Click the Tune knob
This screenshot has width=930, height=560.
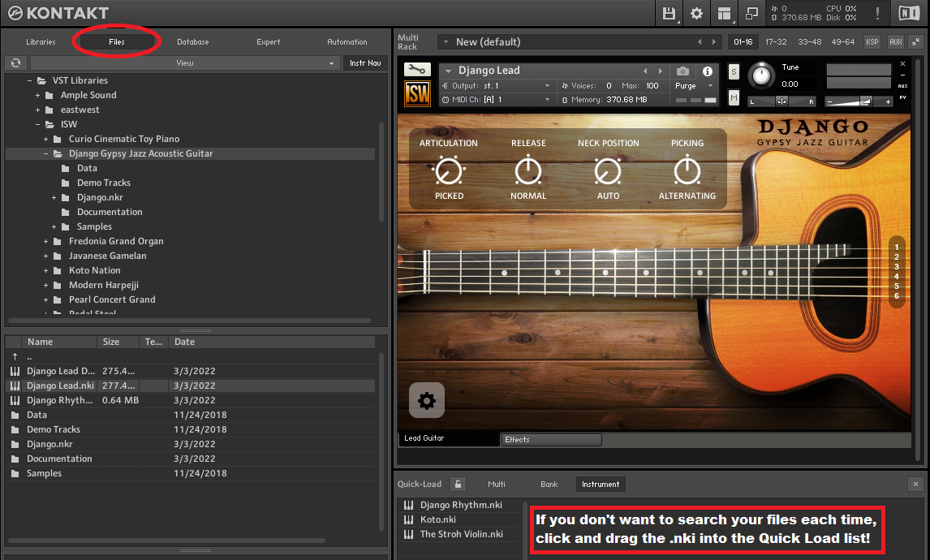(761, 75)
